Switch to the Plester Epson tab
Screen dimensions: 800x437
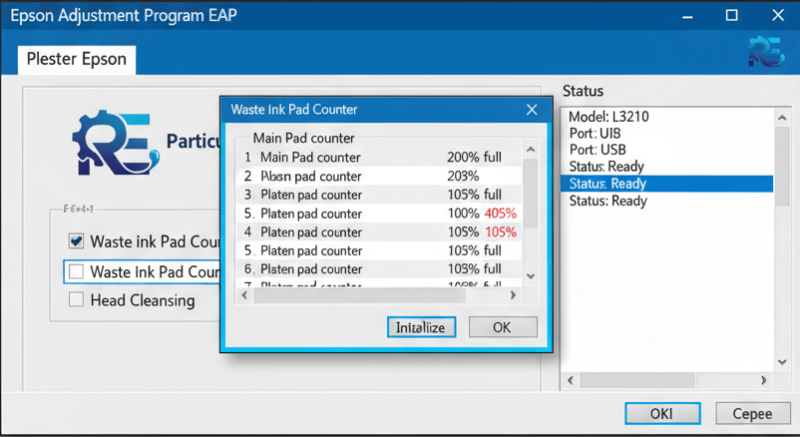click(x=77, y=60)
